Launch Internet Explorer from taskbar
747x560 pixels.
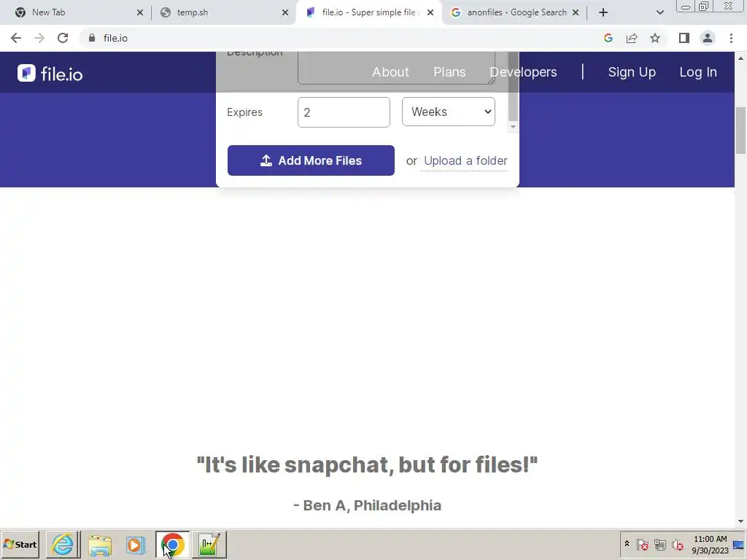pyautogui.click(x=63, y=544)
